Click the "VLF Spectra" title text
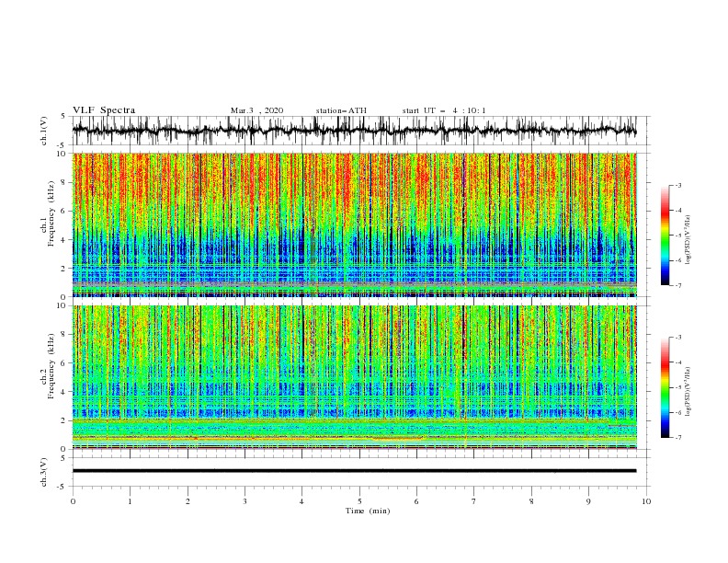 [104, 110]
